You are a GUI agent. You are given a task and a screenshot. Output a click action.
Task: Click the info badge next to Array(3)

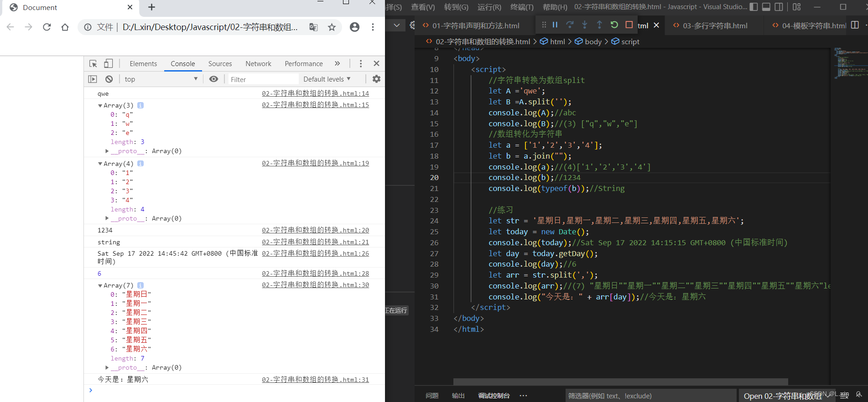point(140,105)
